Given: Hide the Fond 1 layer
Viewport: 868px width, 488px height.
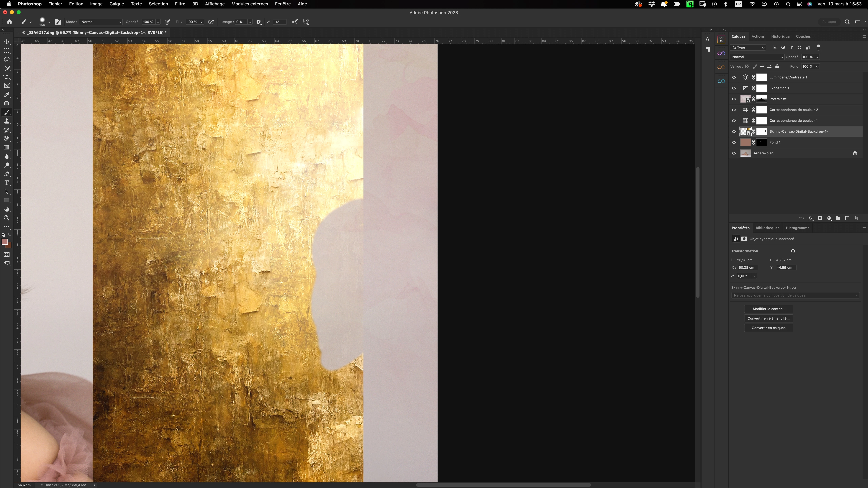Looking at the screenshot, I should pos(734,143).
